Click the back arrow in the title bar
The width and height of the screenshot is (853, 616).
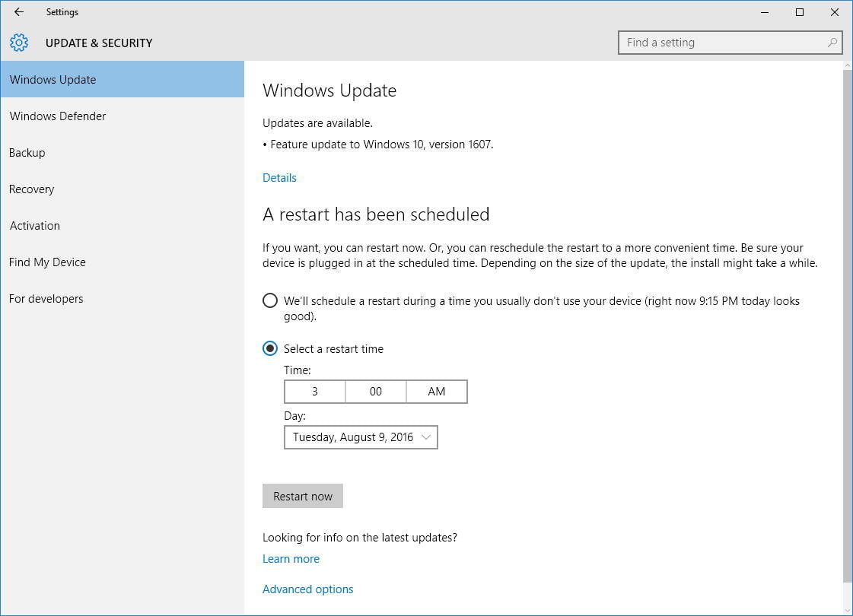coord(19,12)
